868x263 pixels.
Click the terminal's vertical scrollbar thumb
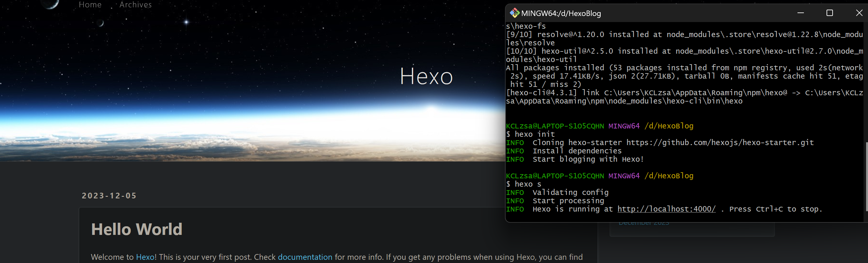click(866, 177)
